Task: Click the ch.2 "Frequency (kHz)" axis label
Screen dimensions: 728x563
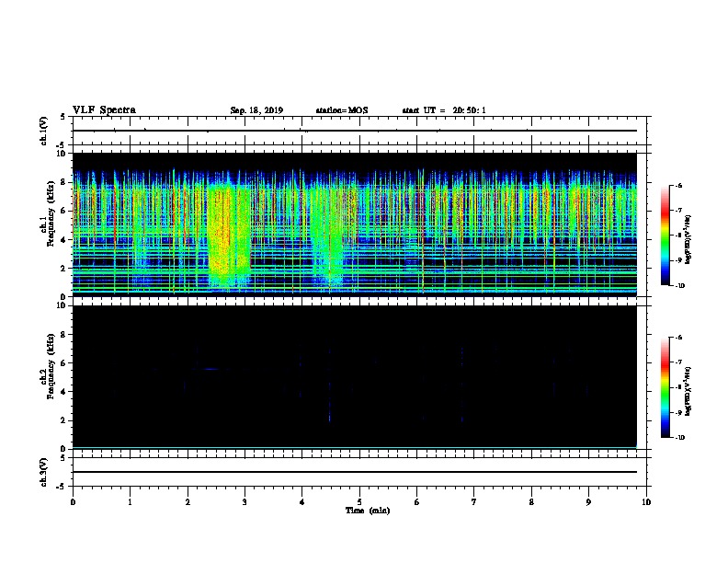Action: click(x=51, y=366)
